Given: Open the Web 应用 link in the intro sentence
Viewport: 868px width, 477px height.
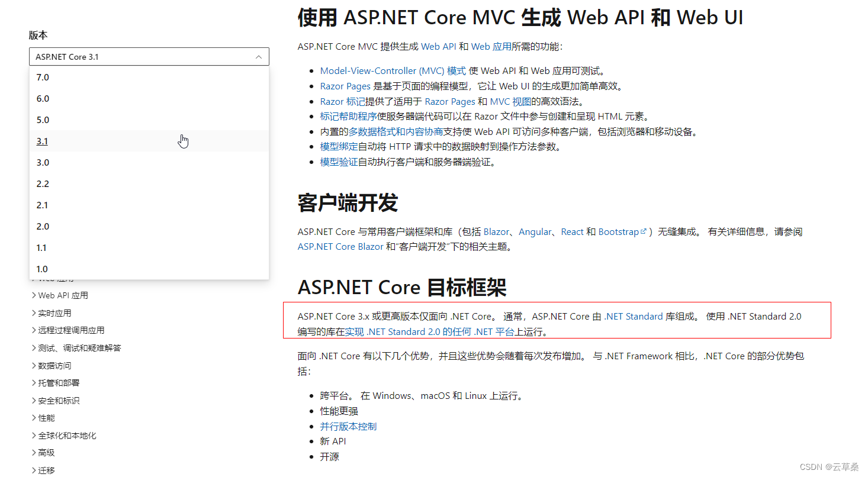Looking at the screenshot, I should (x=491, y=47).
